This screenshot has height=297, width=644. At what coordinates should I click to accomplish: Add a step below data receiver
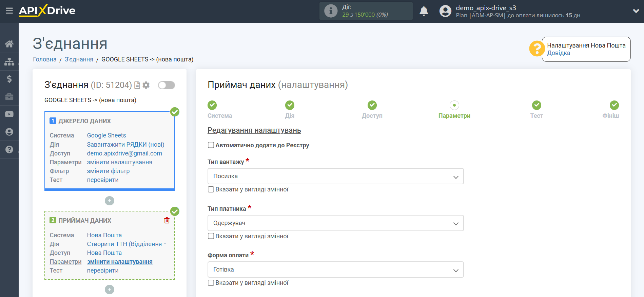(110, 290)
